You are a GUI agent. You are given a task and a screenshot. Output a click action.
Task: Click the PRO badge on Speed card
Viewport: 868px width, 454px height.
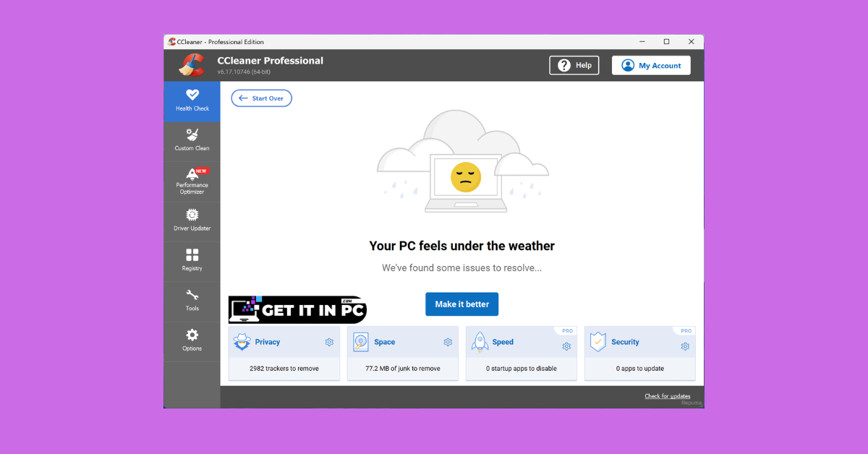[568, 331]
